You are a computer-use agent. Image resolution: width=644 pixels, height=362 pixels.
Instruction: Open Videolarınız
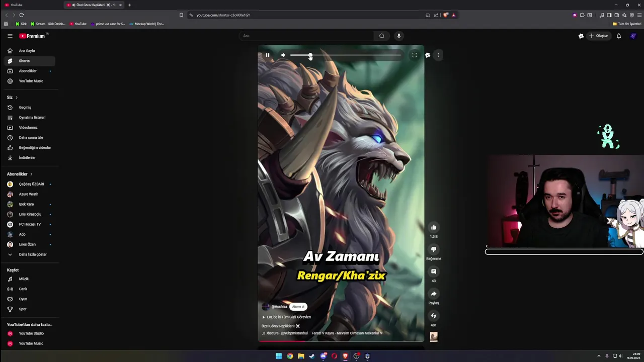pos(30,128)
